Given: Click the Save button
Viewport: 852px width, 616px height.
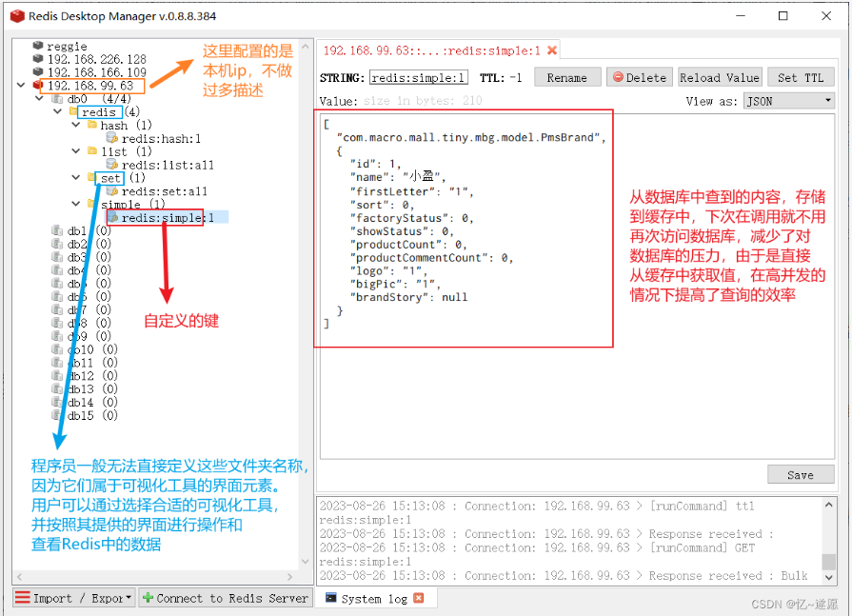Looking at the screenshot, I should [801, 475].
